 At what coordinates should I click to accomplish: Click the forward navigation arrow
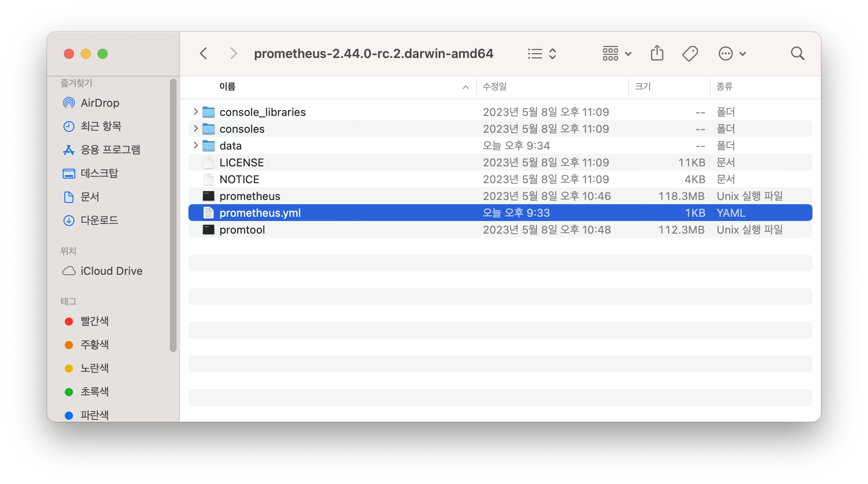coord(233,54)
